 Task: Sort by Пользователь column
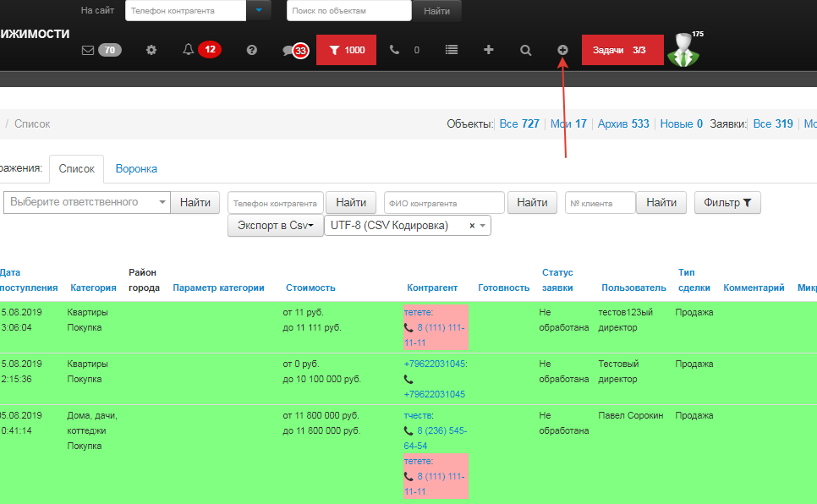tap(633, 288)
